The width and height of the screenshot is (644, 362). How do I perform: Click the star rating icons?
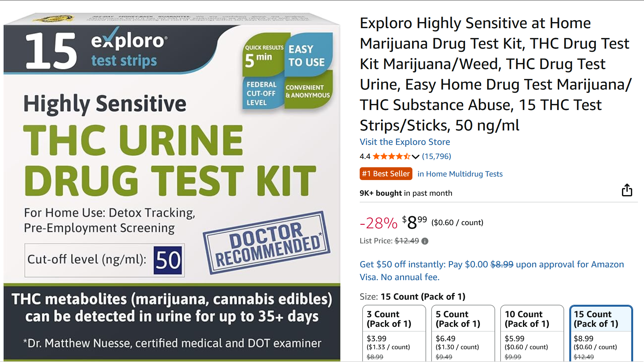(391, 156)
